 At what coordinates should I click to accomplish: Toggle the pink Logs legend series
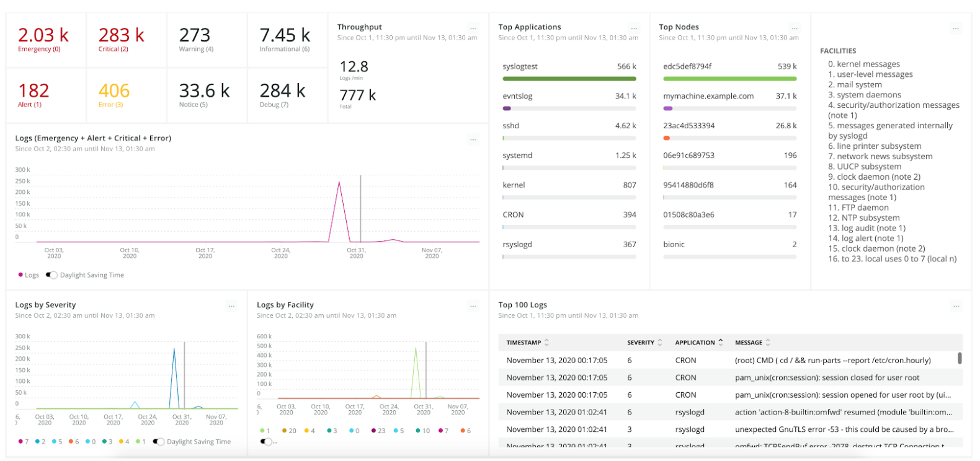[29, 275]
